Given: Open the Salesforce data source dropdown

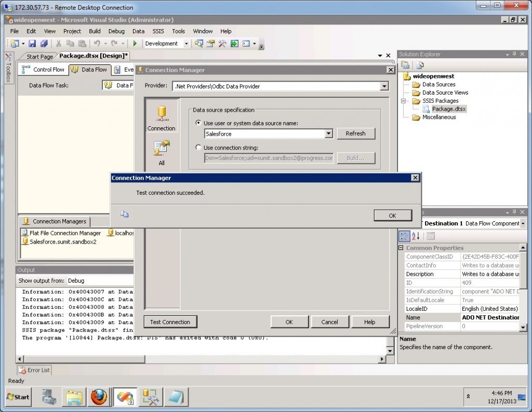Looking at the screenshot, I should [x=328, y=134].
